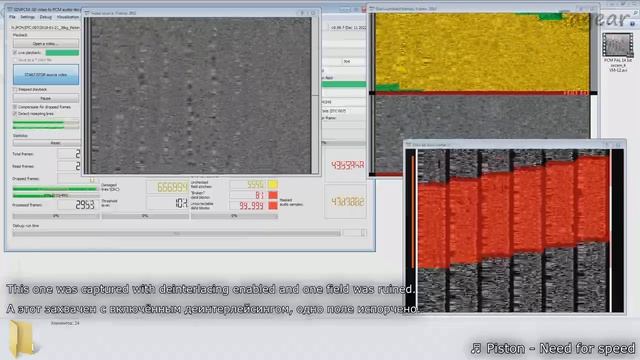This screenshot has width=640, height=360.
Task: Open the File menu
Action: 12,17
